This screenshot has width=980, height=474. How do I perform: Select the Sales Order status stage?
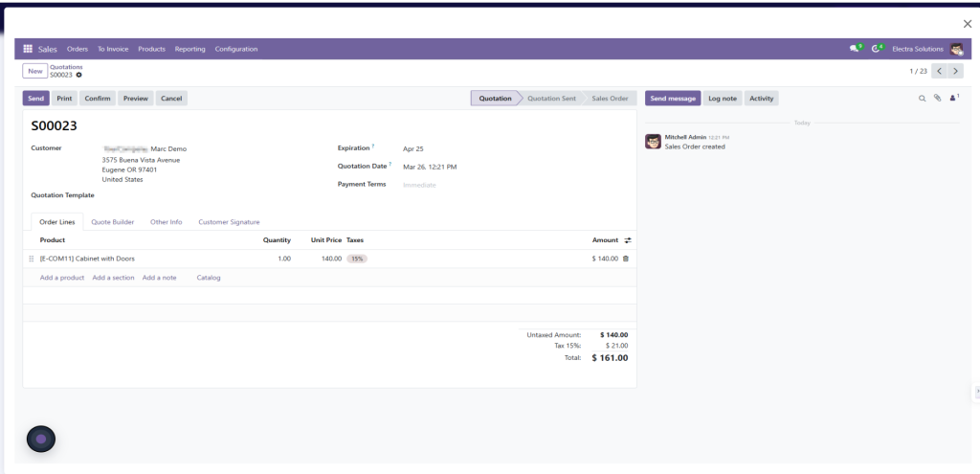tap(610, 99)
